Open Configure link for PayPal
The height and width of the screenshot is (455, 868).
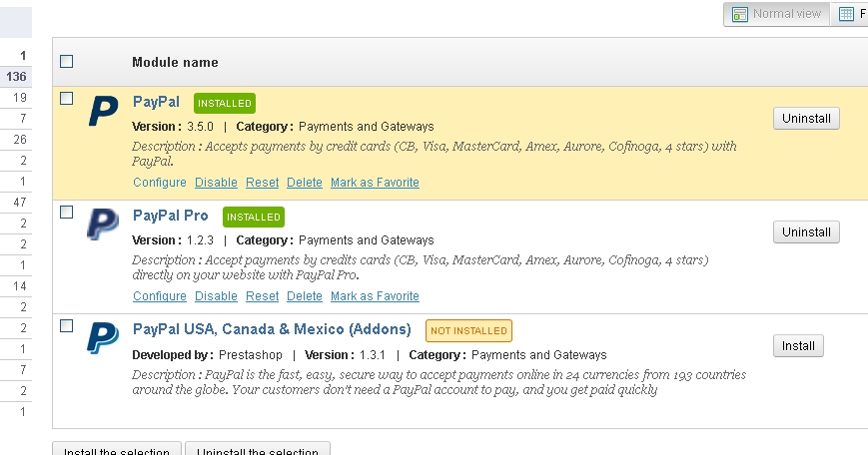click(x=159, y=183)
